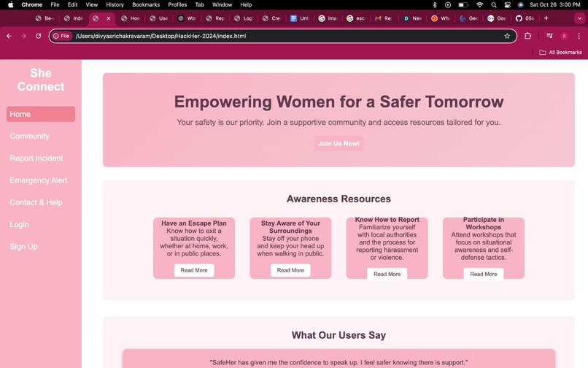Image resolution: width=588 pixels, height=368 pixels.
Task: Switch to the 'Cre' tab
Action: 271,18
